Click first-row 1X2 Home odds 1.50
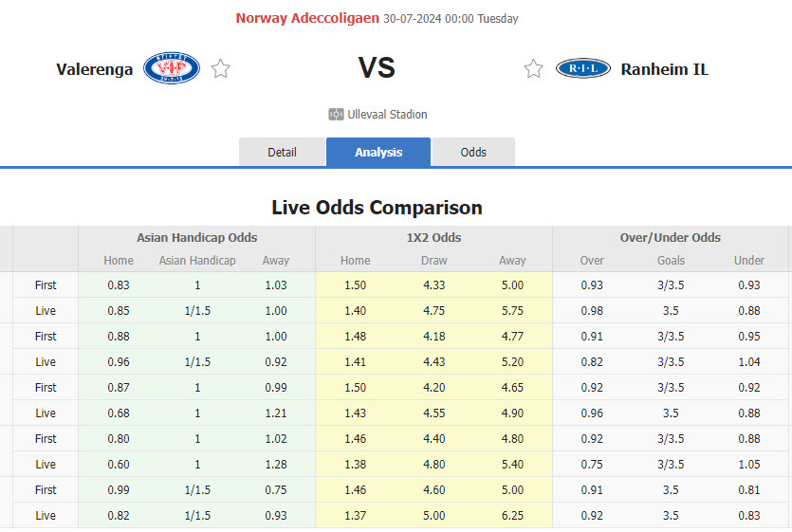This screenshot has height=532, width=792. coord(356,284)
